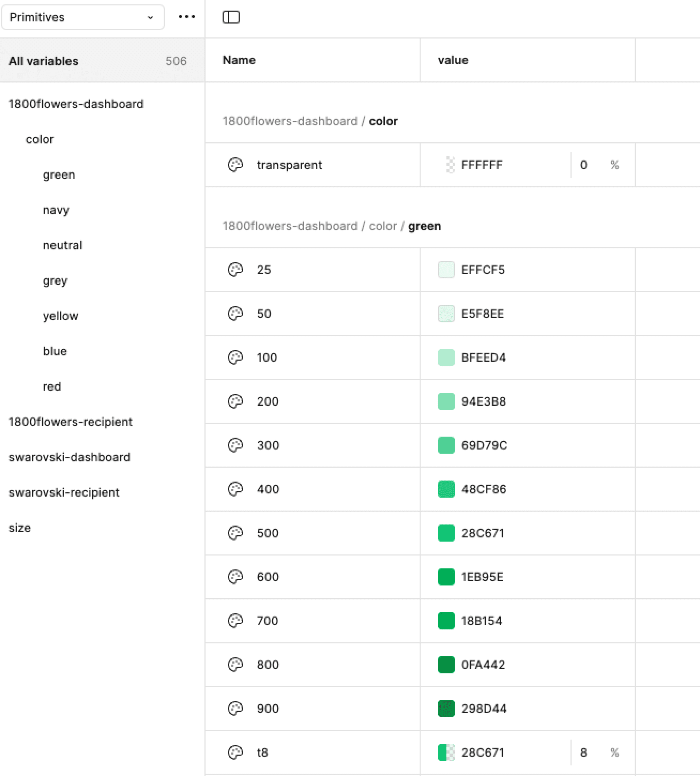
Task: Toggle the sidebar panel icon
Action: click(231, 17)
